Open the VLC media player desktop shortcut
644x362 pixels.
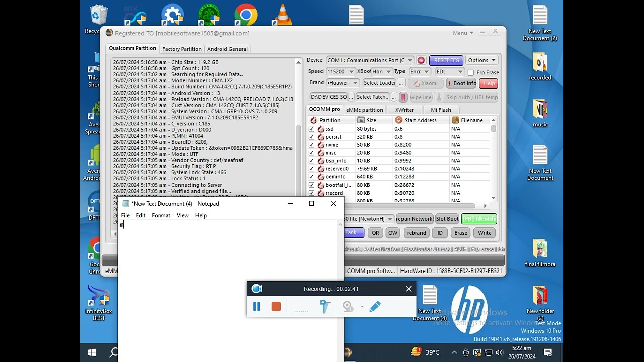point(283,15)
